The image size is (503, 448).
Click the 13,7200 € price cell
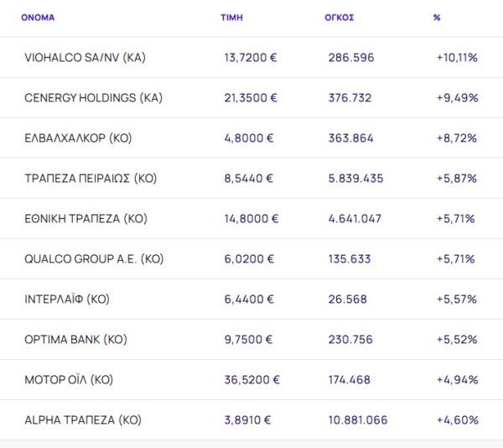[251, 58]
